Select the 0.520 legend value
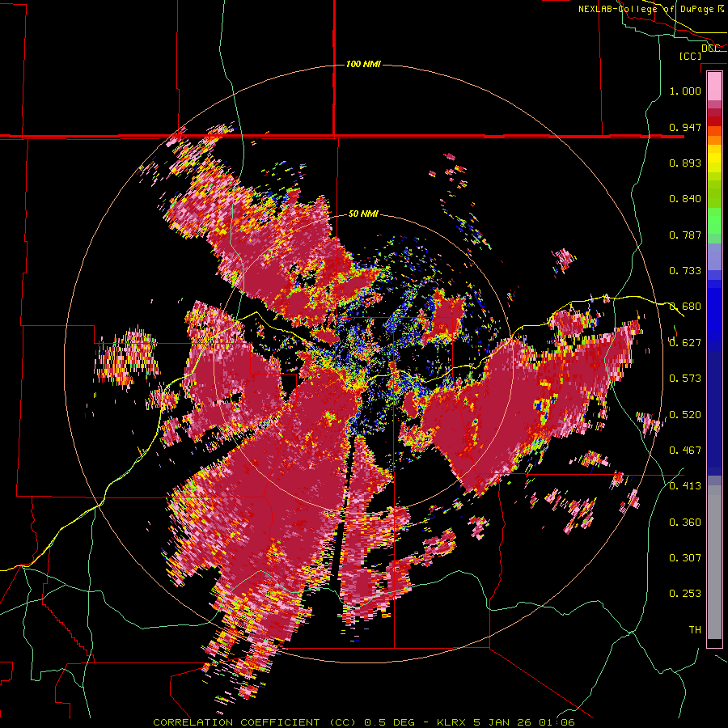728x728 pixels. (685, 415)
